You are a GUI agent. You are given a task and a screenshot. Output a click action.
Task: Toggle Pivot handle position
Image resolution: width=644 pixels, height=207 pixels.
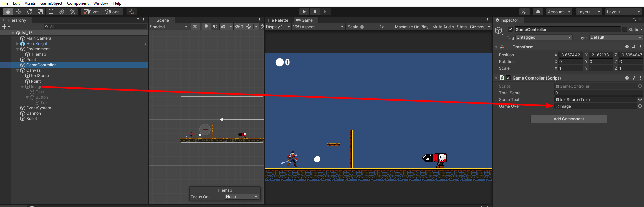pyautogui.click(x=91, y=12)
